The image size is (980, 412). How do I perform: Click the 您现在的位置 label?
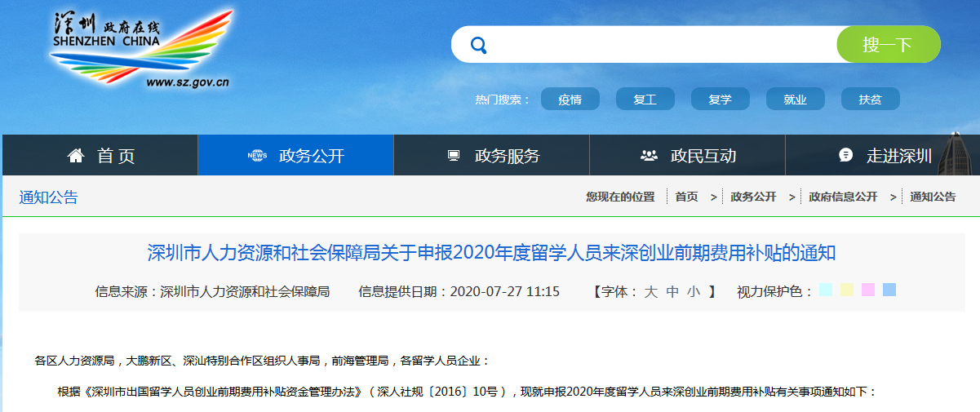(x=620, y=197)
